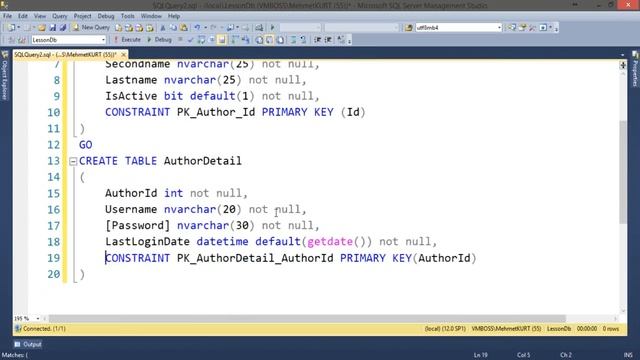Click the Debug button
This screenshot has width=640, height=360.
tap(159, 40)
